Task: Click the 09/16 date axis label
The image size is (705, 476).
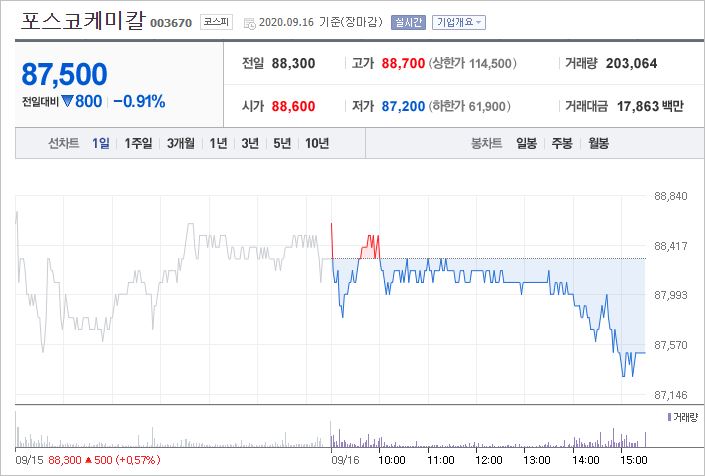Action: [x=345, y=460]
